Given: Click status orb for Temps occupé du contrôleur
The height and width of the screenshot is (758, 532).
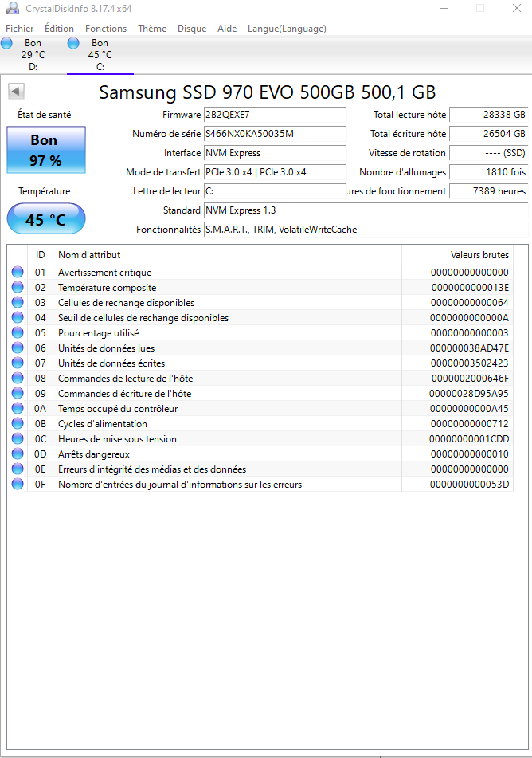Looking at the screenshot, I should (18, 408).
